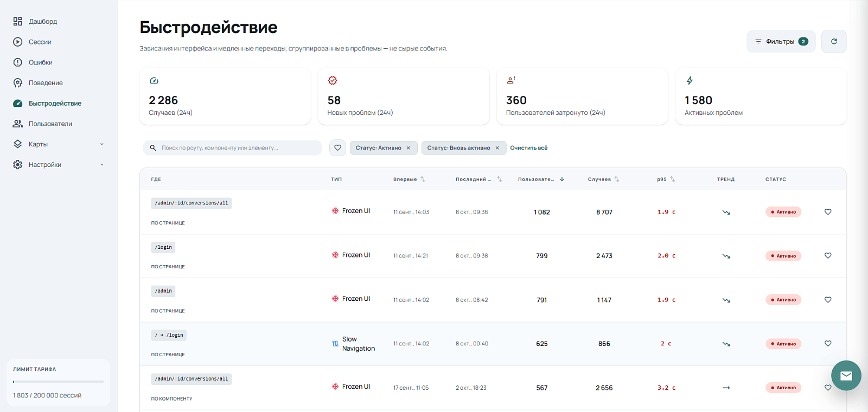The image size is (868, 412).
Task: Toggle the favorites-only heart filter
Action: (337, 148)
